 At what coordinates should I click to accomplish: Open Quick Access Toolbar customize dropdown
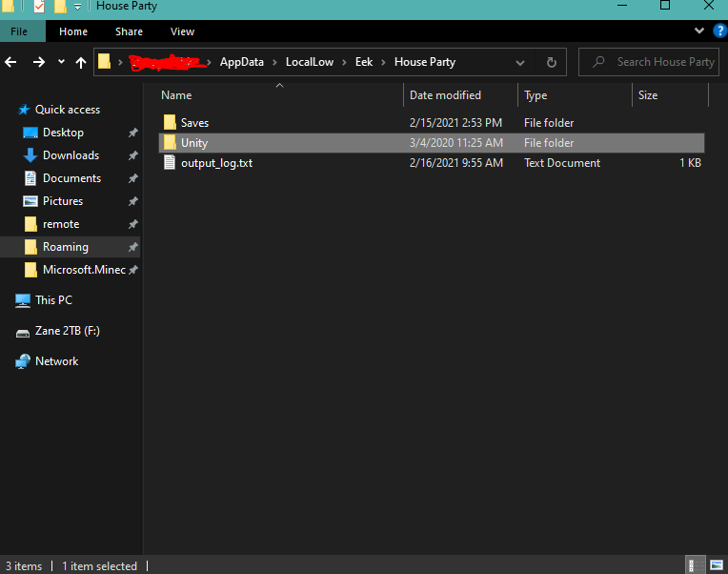(78, 7)
